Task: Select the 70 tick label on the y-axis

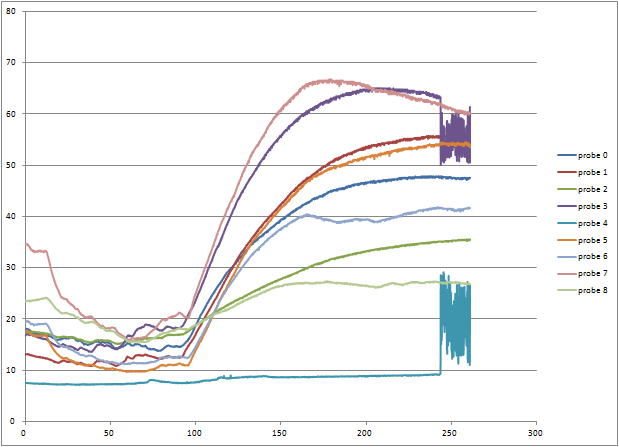Action: (x=12, y=63)
